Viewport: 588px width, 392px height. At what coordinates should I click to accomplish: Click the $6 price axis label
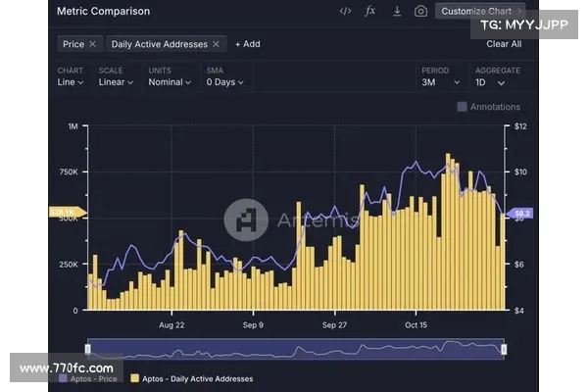[x=519, y=264]
